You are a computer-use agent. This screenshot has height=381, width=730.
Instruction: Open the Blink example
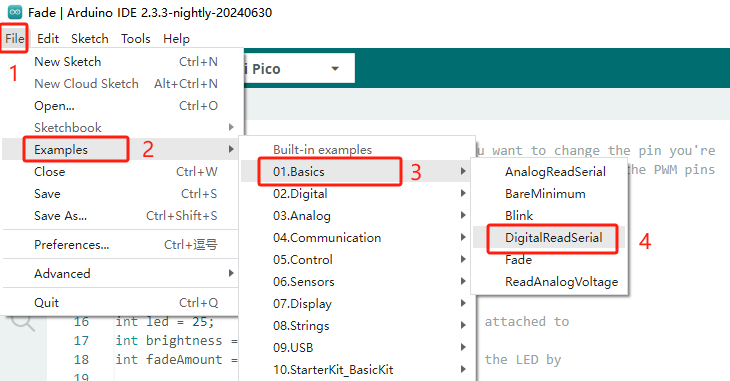coord(549,216)
